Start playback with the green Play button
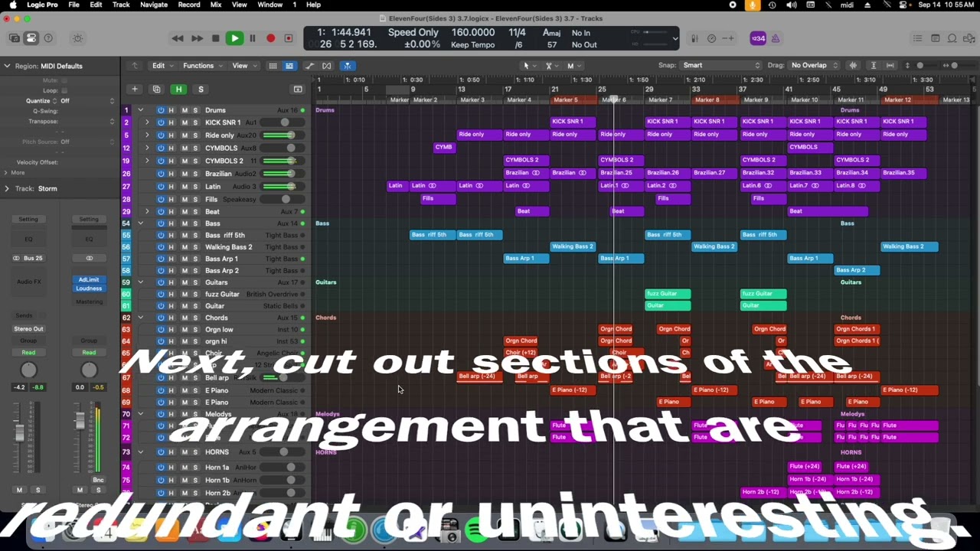This screenshot has height=551, width=980. (x=234, y=38)
